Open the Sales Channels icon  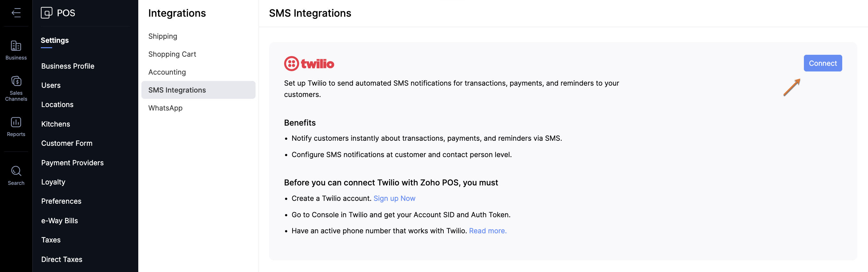16,81
